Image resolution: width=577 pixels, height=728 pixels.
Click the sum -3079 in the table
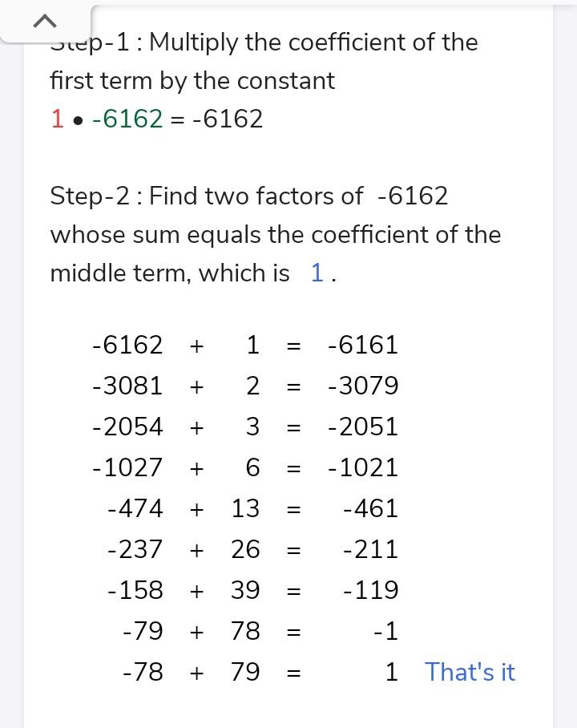coord(363,386)
